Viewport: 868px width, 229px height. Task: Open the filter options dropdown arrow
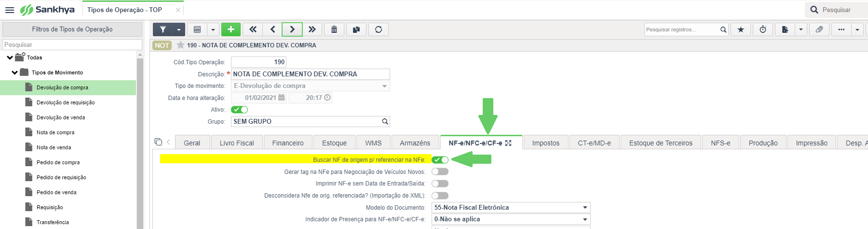click(179, 29)
